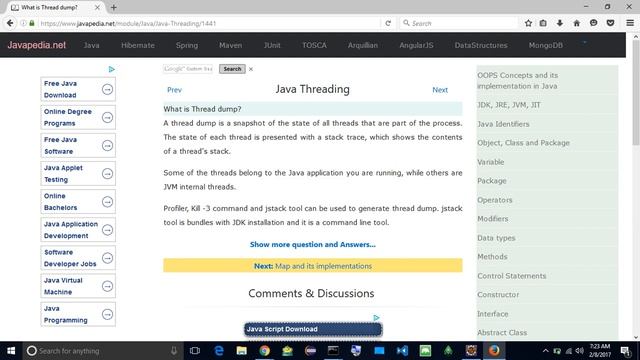Image resolution: width=640 pixels, height=360 pixels.
Task: Open the Hibernate navbar item
Action: (x=138, y=45)
